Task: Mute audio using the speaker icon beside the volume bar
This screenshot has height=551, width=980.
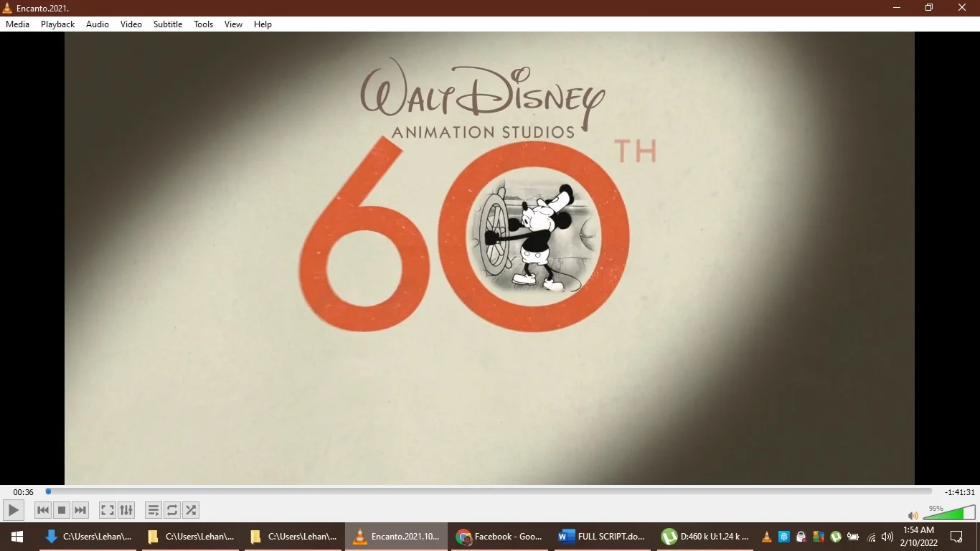Action: 913,515
